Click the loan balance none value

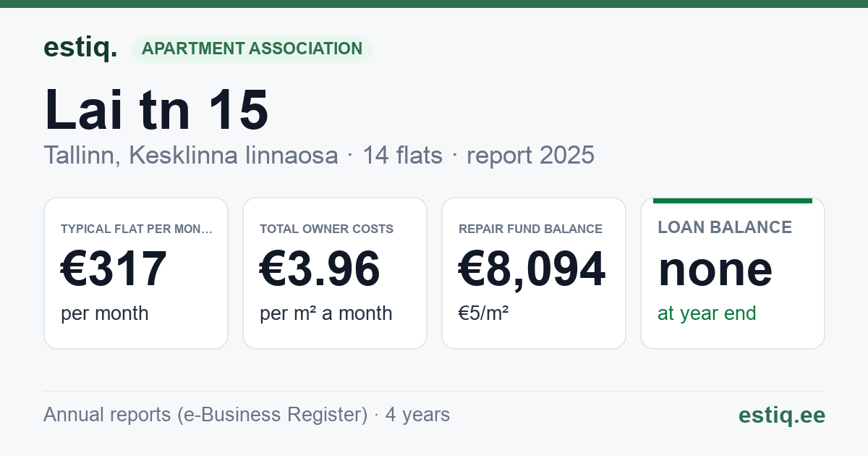pos(715,269)
